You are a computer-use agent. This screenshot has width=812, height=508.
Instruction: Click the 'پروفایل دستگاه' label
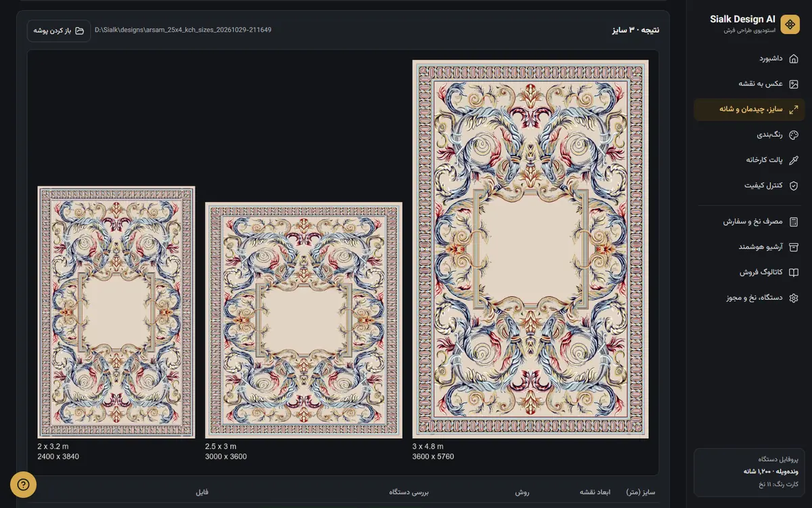pos(778,459)
